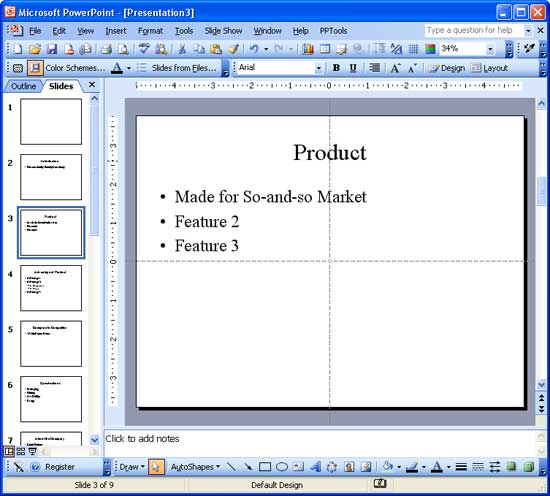Apply 3-D Style from Drawing toolbar
Viewport: 550px width, 496px height.
[x=528, y=467]
